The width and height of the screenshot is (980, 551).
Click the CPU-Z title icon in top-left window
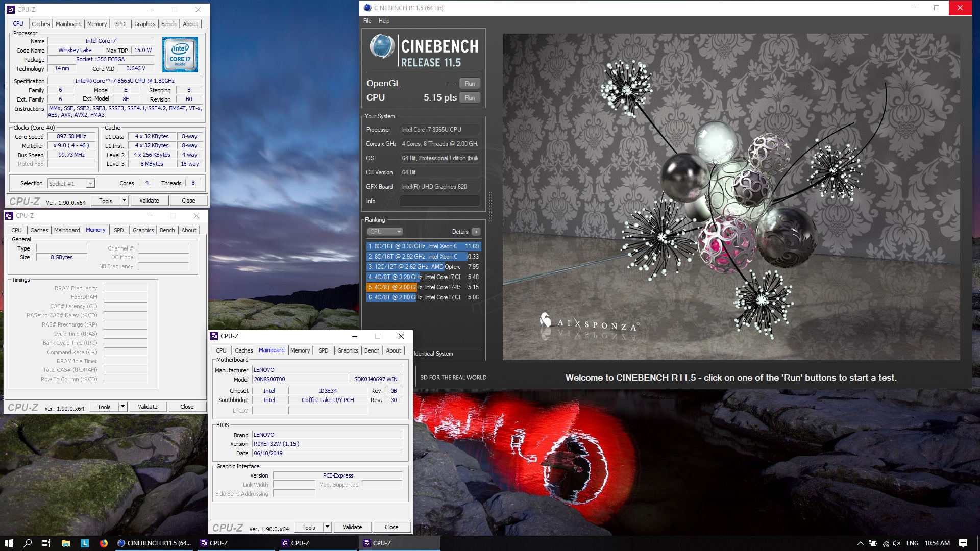tap(11, 9)
